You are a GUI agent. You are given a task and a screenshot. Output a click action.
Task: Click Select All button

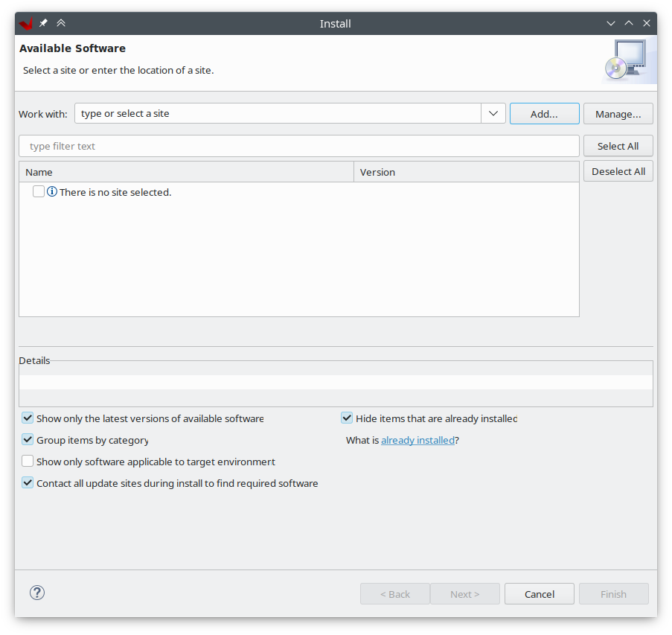pyautogui.click(x=618, y=146)
